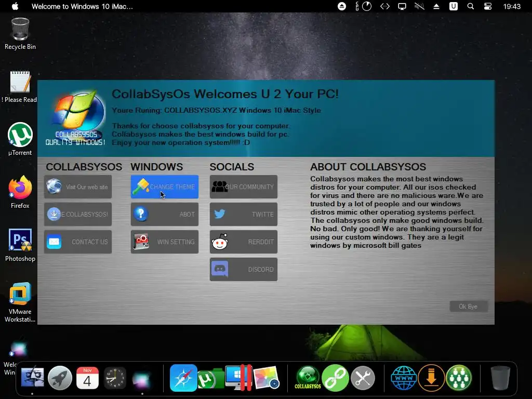Click the eject circle icon in menu bar
The width and height of the screenshot is (532, 399).
coord(342,6)
